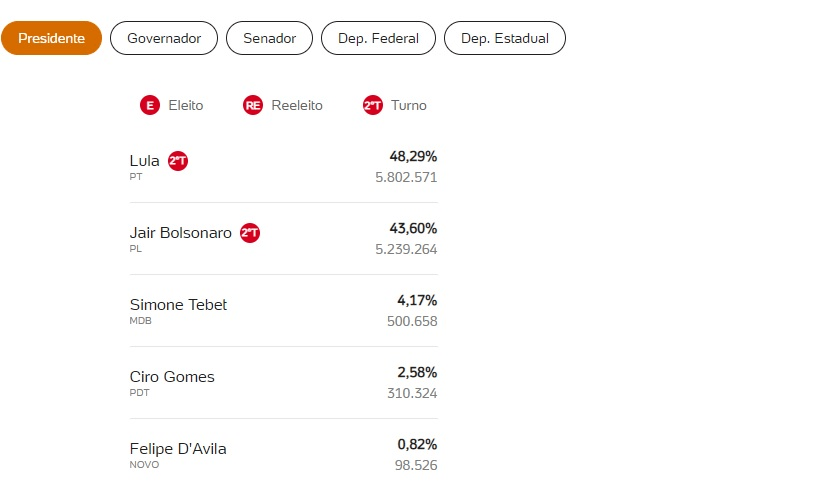Click the 2º Turno legend icon
The width and height of the screenshot is (819, 489).
click(373, 105)
